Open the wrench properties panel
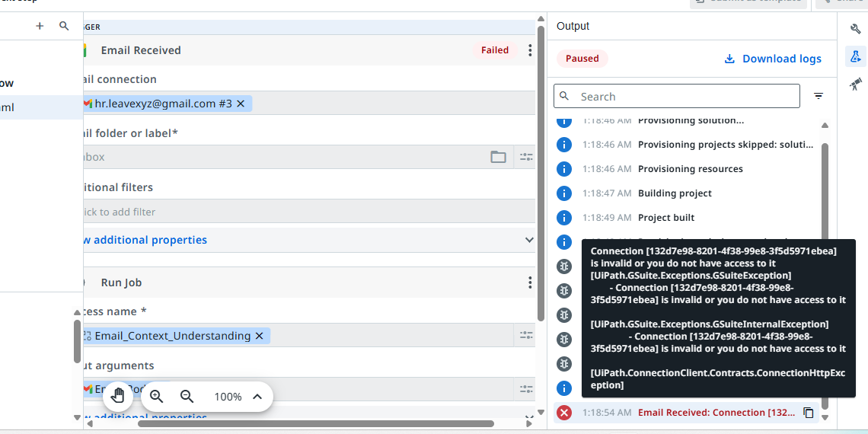 [856, 29]
